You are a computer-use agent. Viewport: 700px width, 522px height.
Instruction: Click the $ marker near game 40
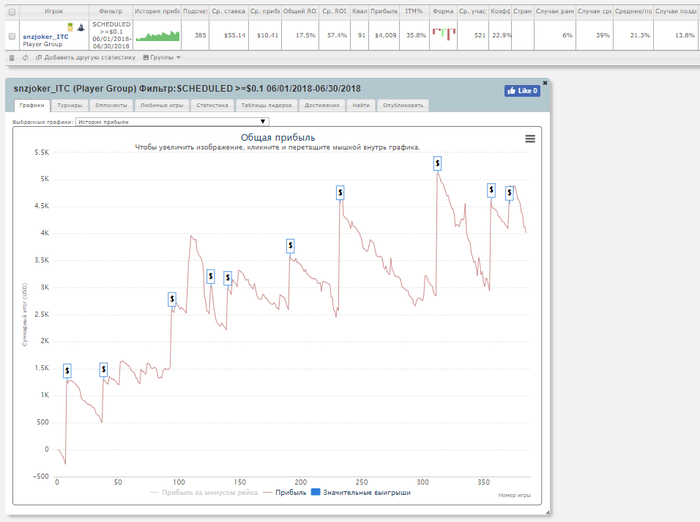point(104,369)
